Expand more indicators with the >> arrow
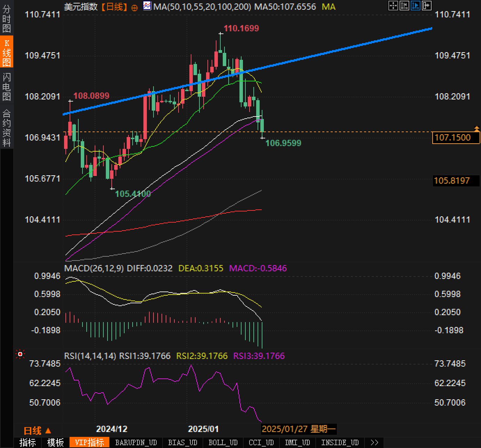Viewport: 481px width, 448px height. pyautogui.click(x=374, y=442)
